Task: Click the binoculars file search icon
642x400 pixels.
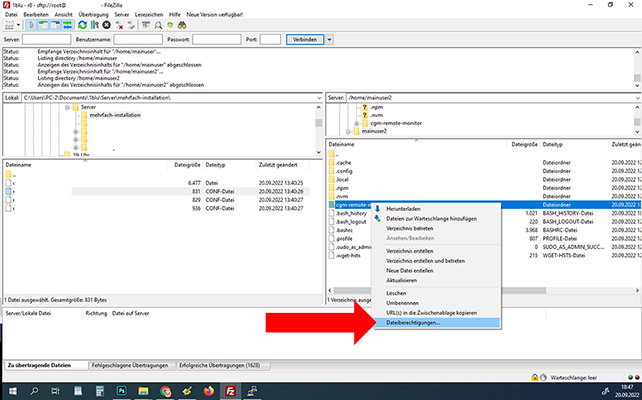Action: [182, 25]
